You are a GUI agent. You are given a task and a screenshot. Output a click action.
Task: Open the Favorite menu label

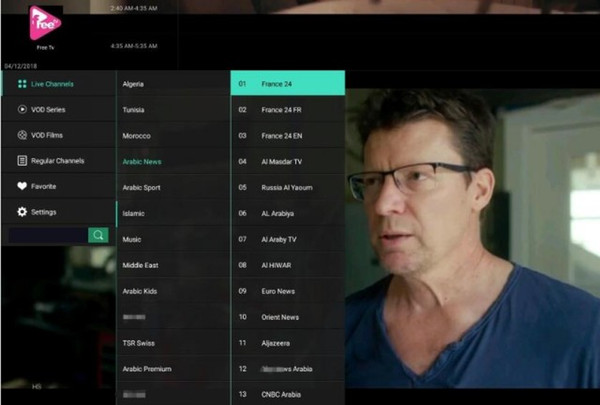click(44, 186)
